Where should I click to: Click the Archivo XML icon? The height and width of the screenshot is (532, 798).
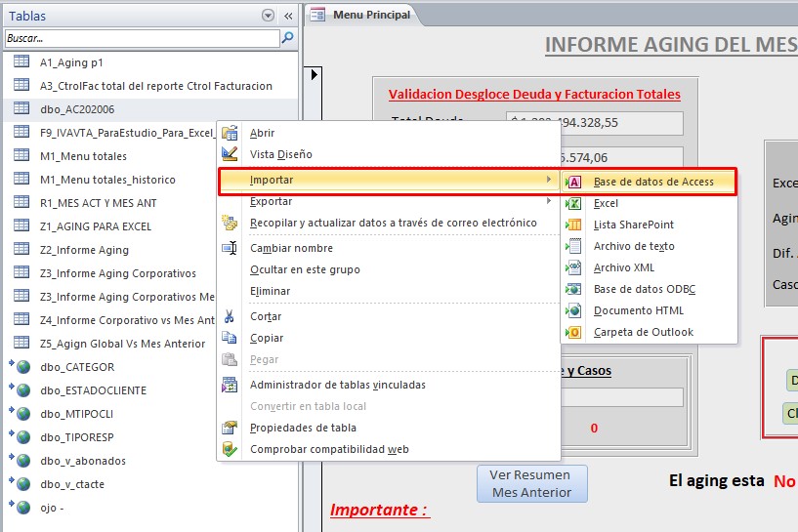574,267
